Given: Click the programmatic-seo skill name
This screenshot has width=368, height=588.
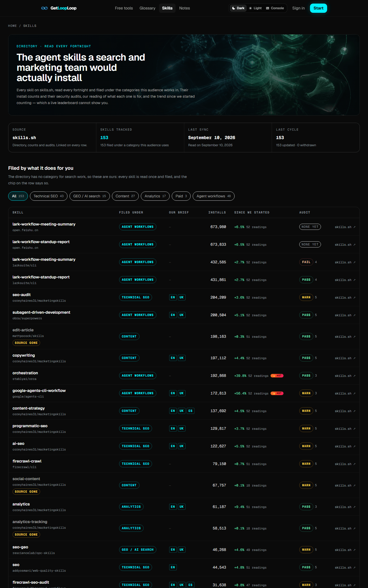Looking at the screenshot, I should tap(30, 426).
